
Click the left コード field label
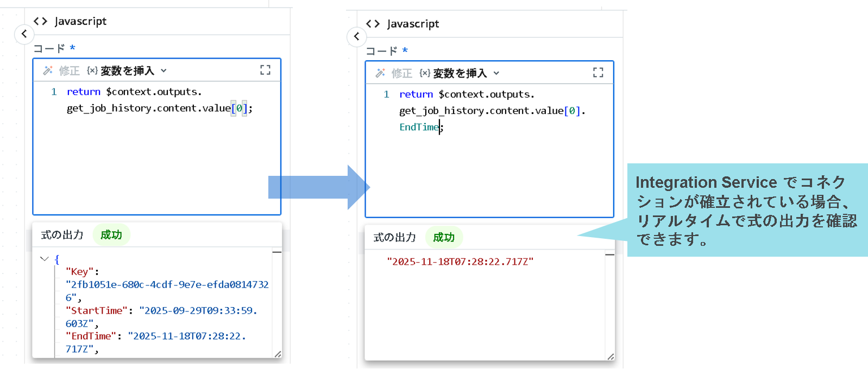pos(49,48)
